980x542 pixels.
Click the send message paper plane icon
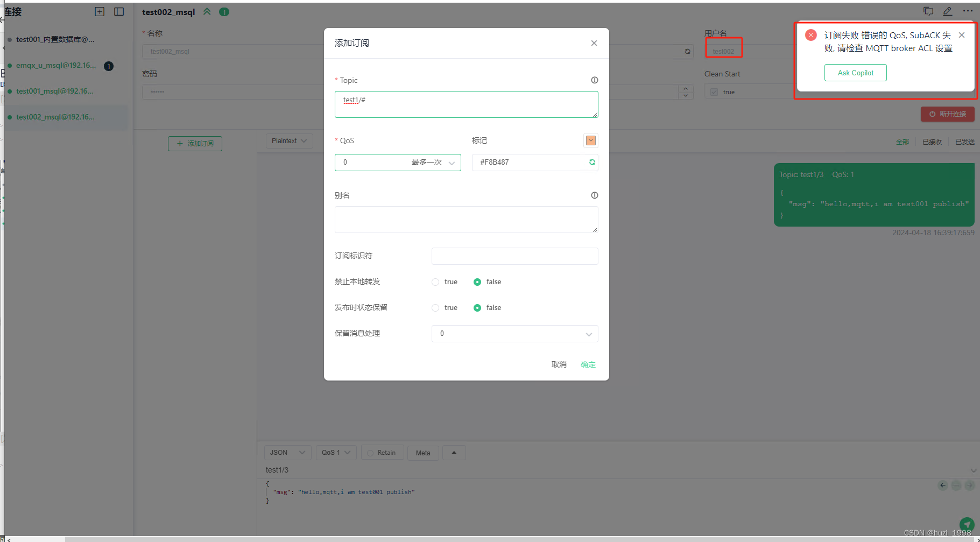[967, 524]
